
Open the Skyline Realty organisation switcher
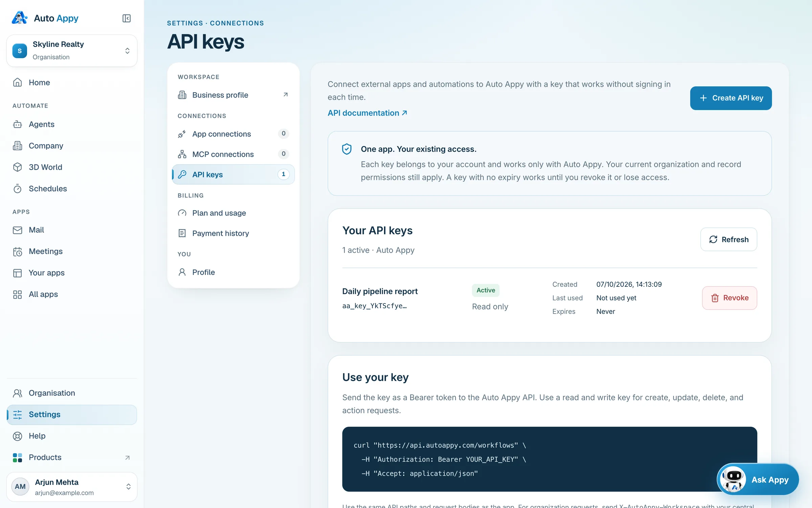(72, 51)
